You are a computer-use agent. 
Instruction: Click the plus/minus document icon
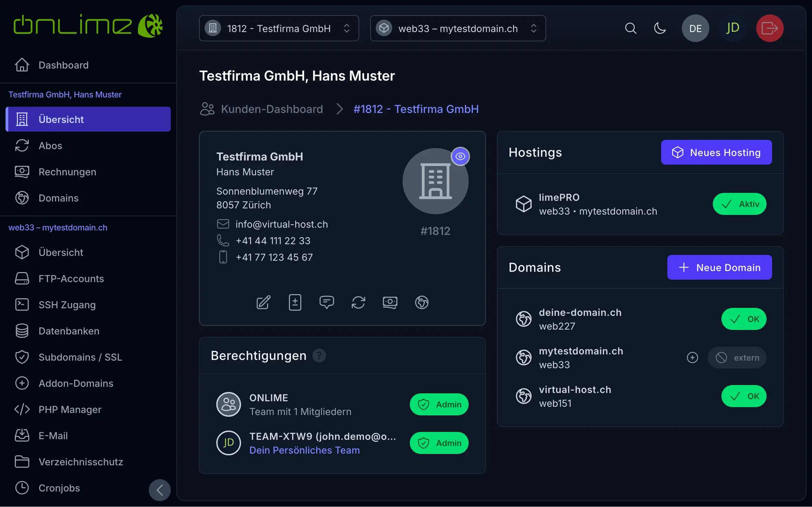coord(295,302)
